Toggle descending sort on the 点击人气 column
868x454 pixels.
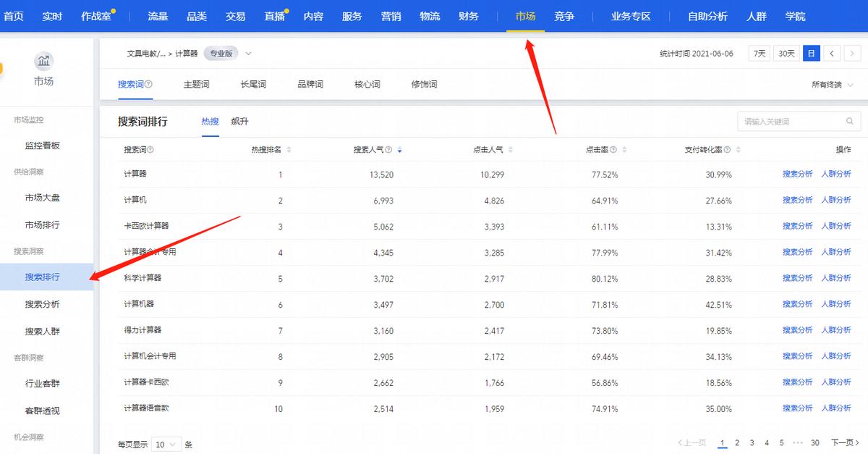point(511,150)
